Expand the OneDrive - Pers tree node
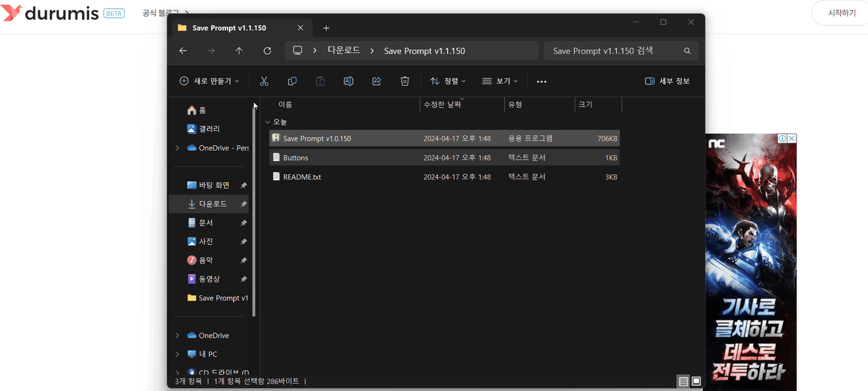This screenshot has height=391, width=868. pos(178,148)
